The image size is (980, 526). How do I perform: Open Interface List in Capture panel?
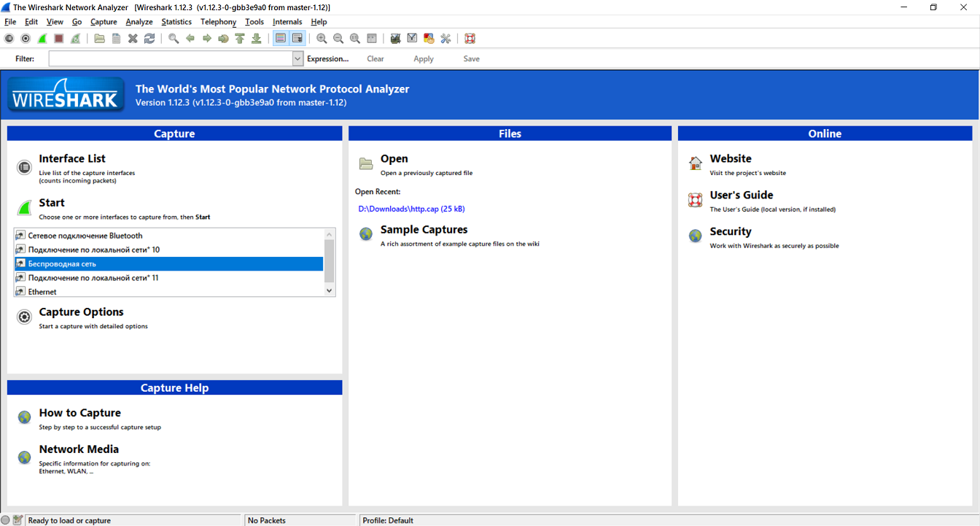click(72, 158)
